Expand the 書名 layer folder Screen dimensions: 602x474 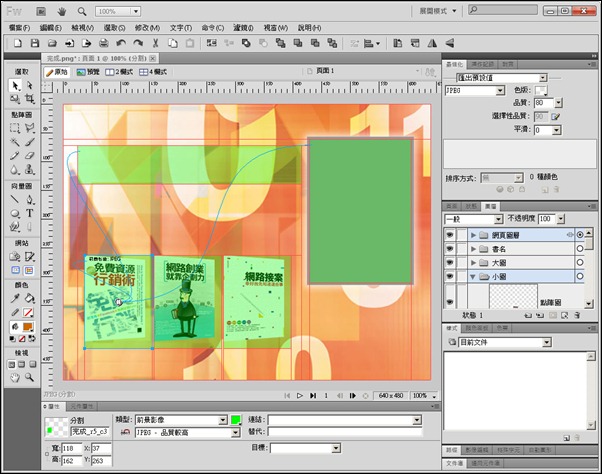[x=472, y=248]
